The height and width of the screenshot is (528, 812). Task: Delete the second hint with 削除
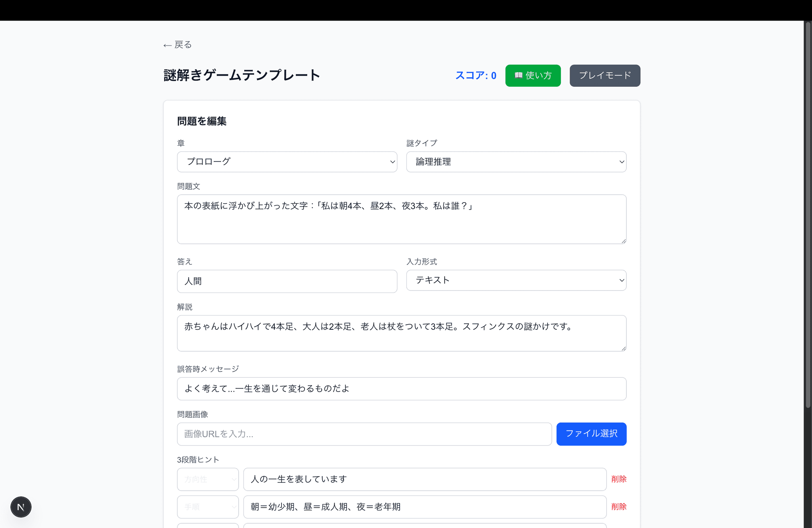pos(619,507)
